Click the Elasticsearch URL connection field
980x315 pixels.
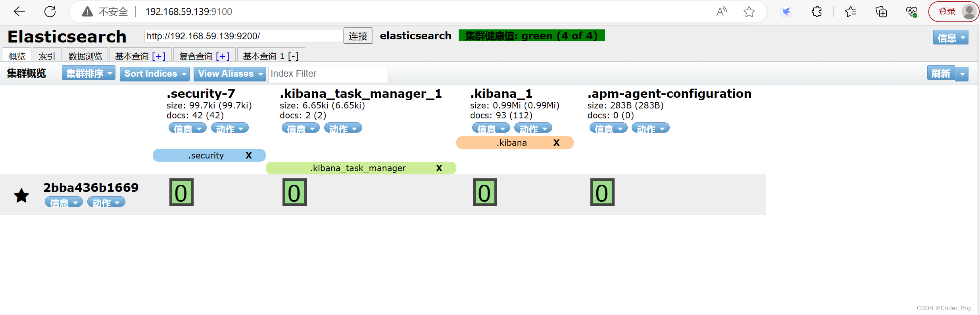pyautogui.click(x=243, y=36)
